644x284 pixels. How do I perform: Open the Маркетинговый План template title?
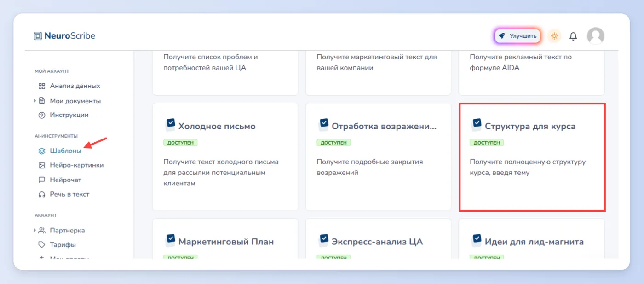tap(226, 242)
